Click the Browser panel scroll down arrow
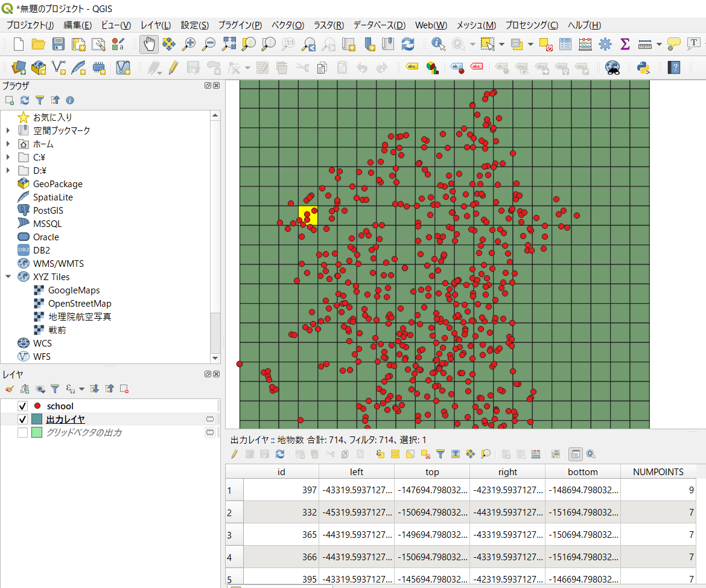 pyautogui.click(x=215, y=358)
